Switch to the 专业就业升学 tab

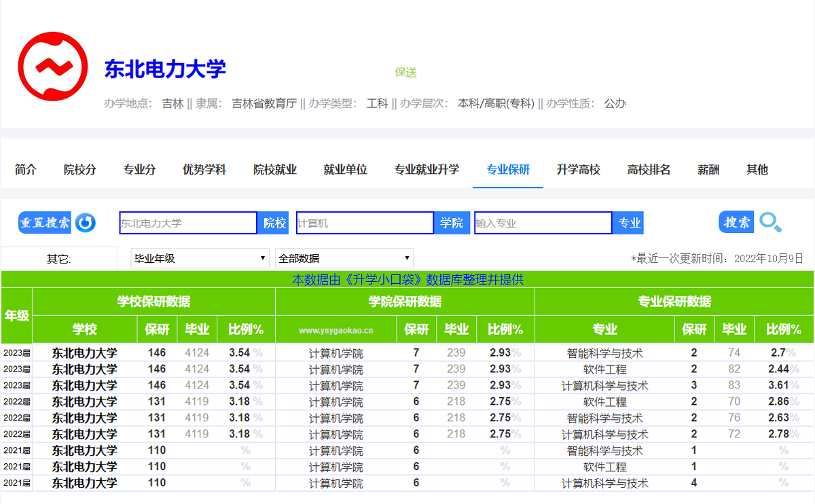427,170
